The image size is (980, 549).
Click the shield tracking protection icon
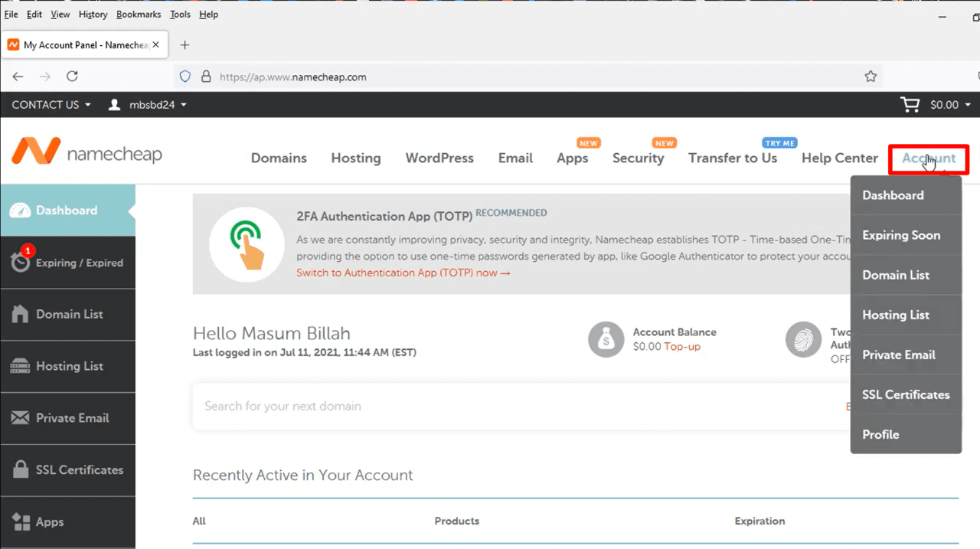185,77
